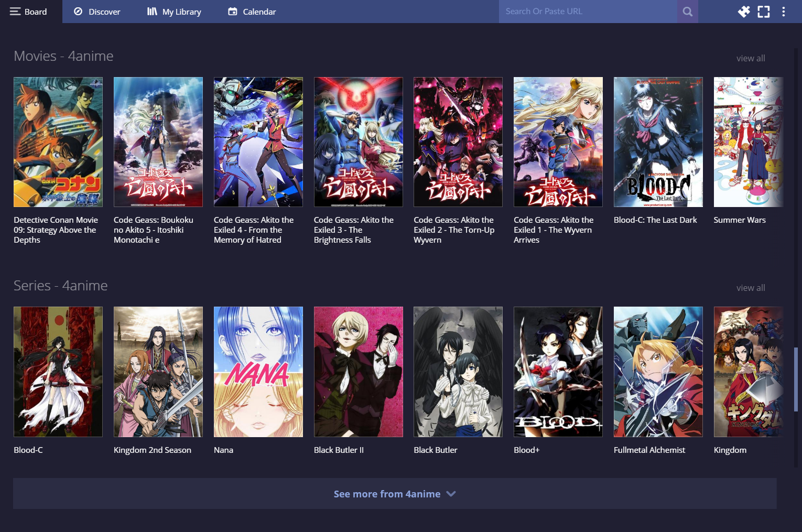This screenshot has height=532, width=802.
Task: Open the Blood+ series poster
Action: tap(558, 372)
